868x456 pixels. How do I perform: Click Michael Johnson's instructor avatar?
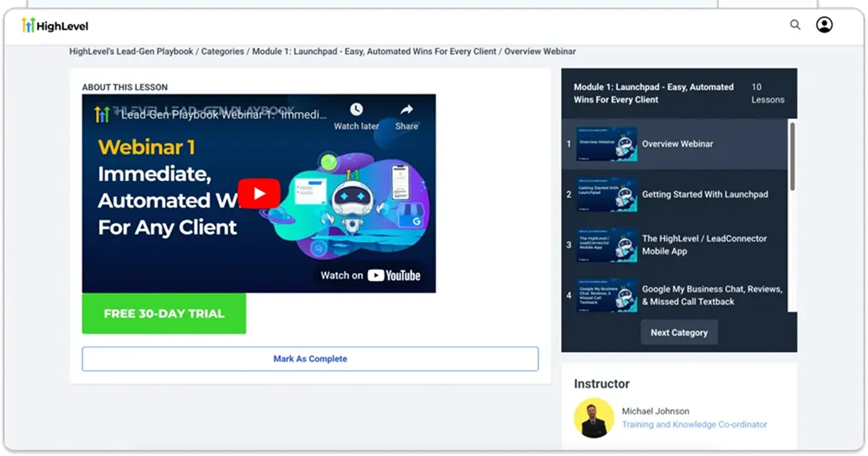(x=593, y=418)
